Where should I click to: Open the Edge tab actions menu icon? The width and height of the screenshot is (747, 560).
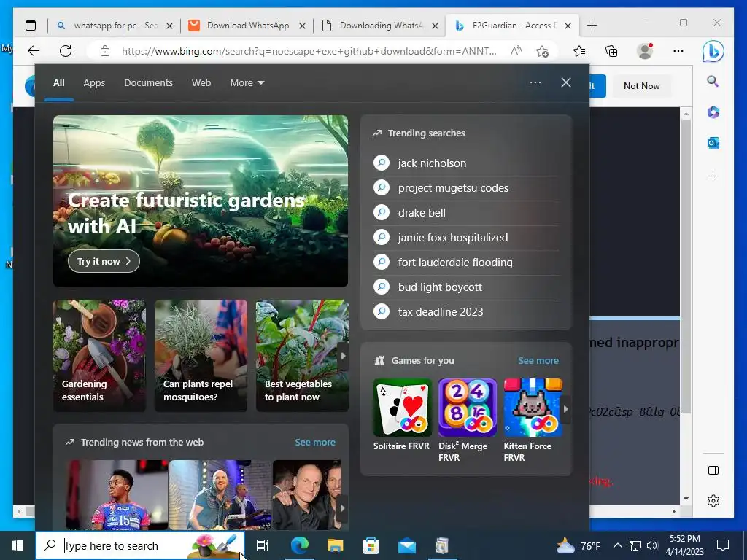[x=31, y=26]
